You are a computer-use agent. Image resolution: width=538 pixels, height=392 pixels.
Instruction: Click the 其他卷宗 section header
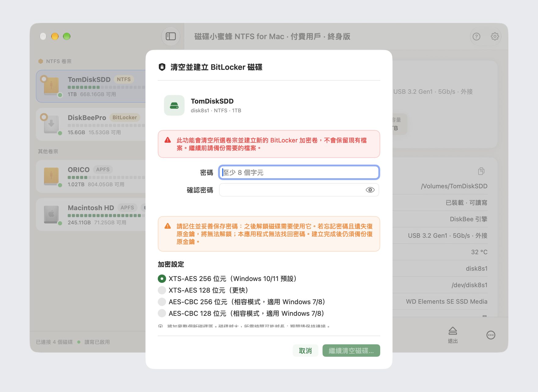(x=48, y=151)
